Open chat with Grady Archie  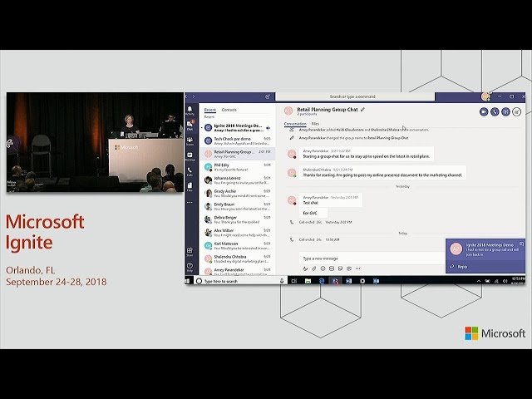point(238,194)
